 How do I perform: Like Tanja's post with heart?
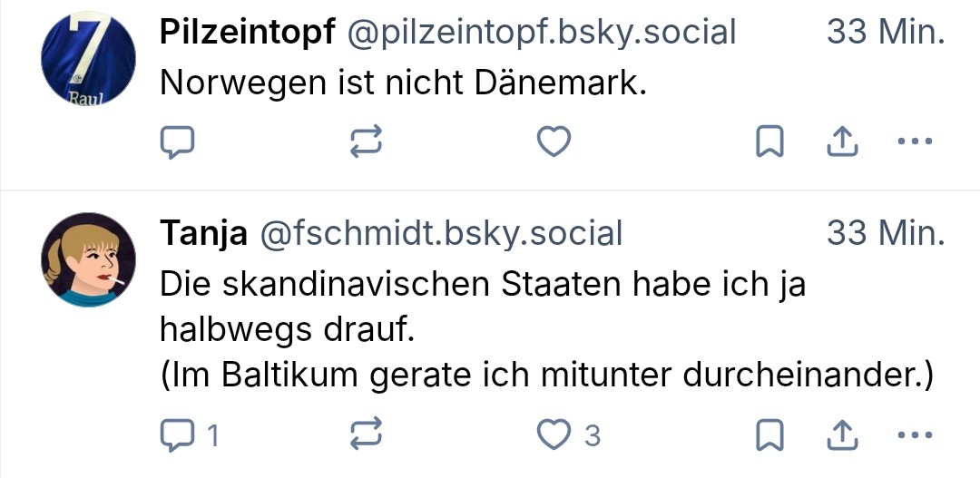click(x=554, y=436)
